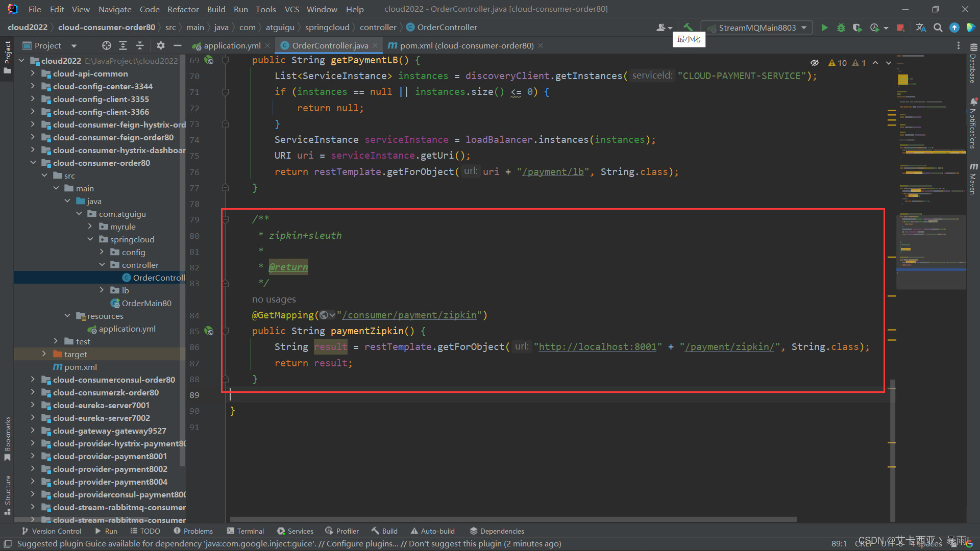Screen dimensions: 980x551
Task: Expand the target folder
Action: 44,354
